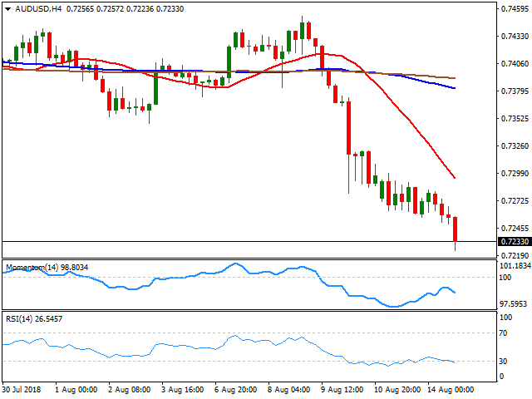
Task: Select the AUDUSD,H4 chart title text
Action: point(38,9)
